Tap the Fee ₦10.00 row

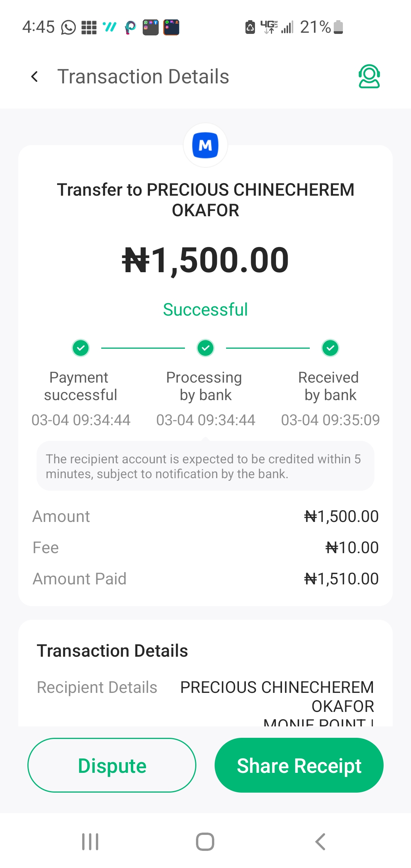point(205,547)
